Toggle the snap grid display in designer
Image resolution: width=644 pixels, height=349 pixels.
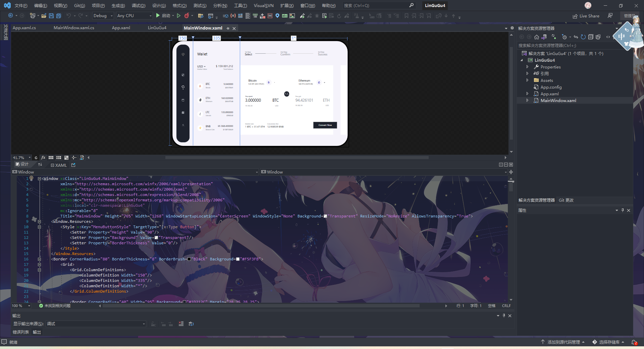click(x=51, y=158)
